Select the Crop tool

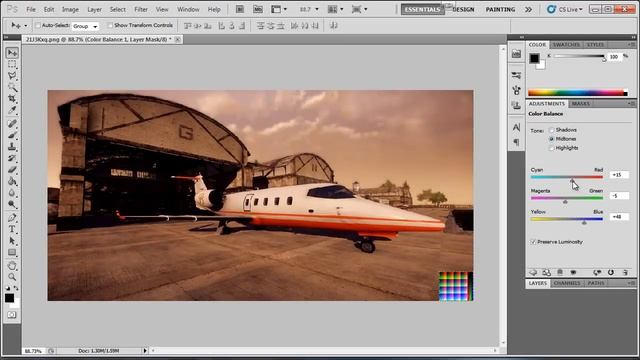pyautogui.click(x=12, y=99)
